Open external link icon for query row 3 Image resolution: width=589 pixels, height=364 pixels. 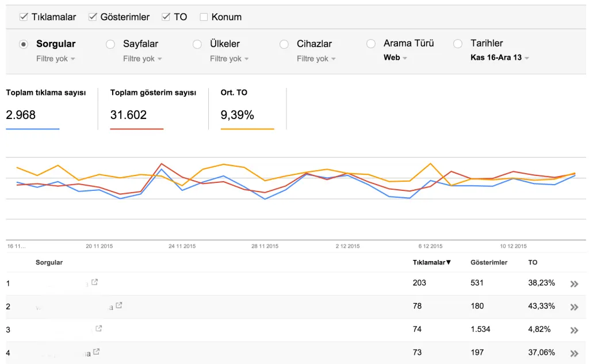point(99,328)
